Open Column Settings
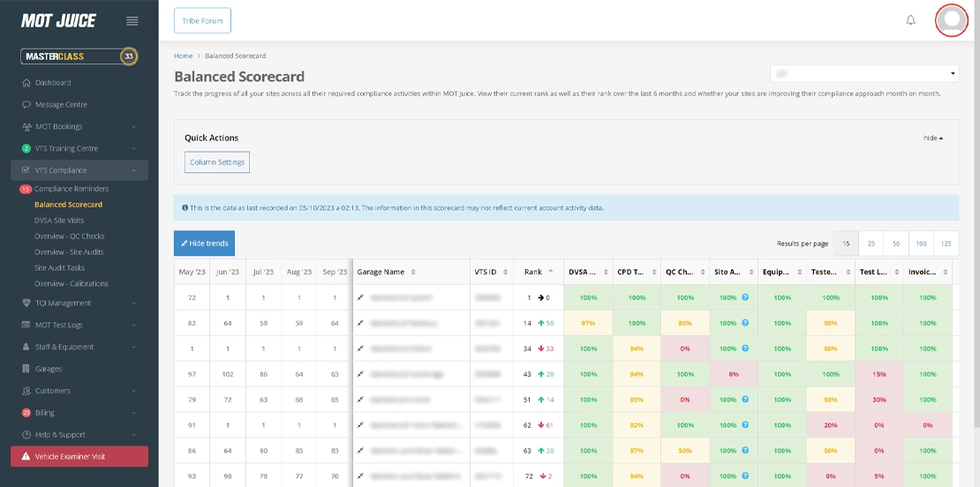Screen dimensions: 980x487 click(217, 162)
